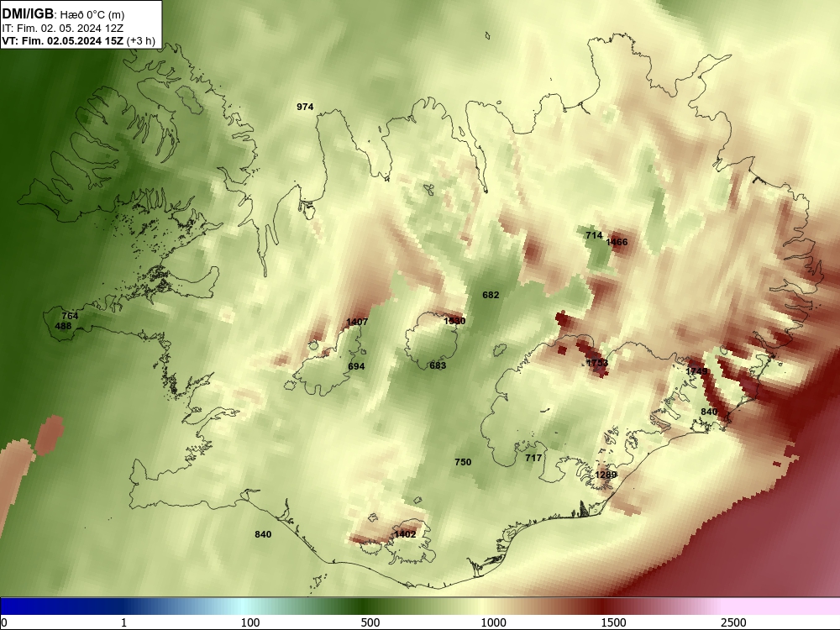Click the map value 974
840x630 pixels.
(x=305, y=107)
